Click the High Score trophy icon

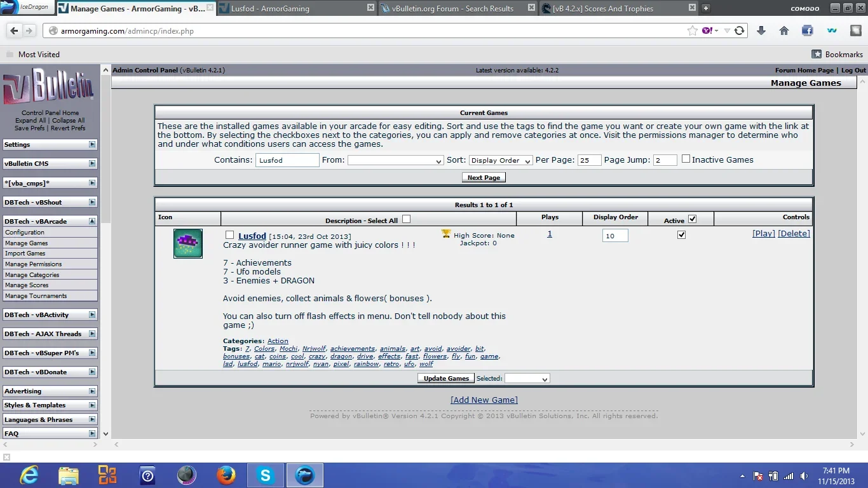click(x=446, y=234)
